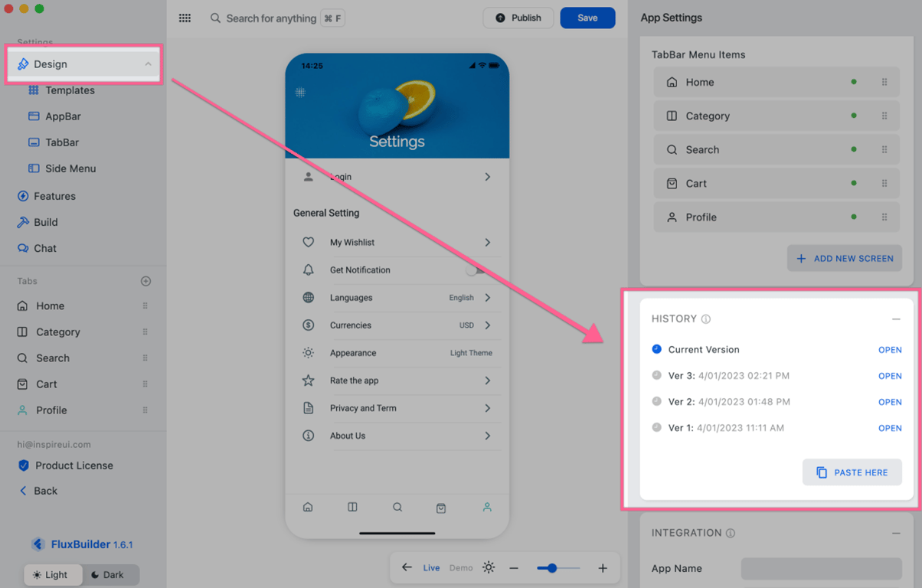The image size is (922, 588).
Task: Select the Search tab in sidebar
Action: [52, 358]
